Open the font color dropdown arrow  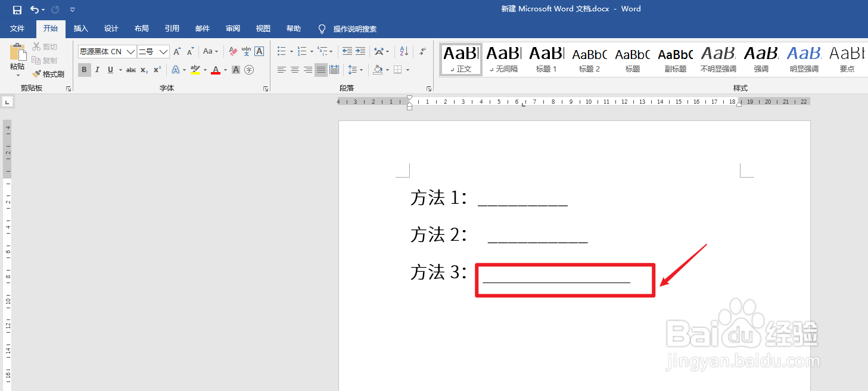(225, 70)
